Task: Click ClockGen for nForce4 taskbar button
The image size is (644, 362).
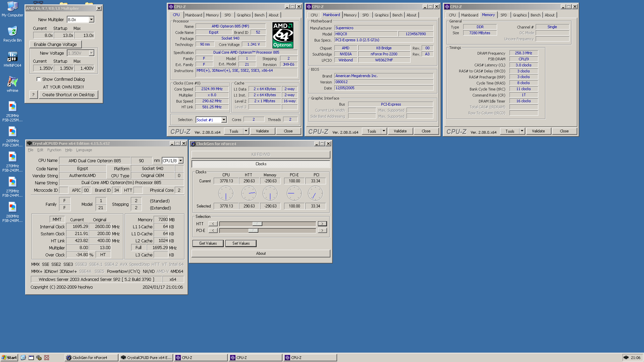Action: click(x=91, y=358)
